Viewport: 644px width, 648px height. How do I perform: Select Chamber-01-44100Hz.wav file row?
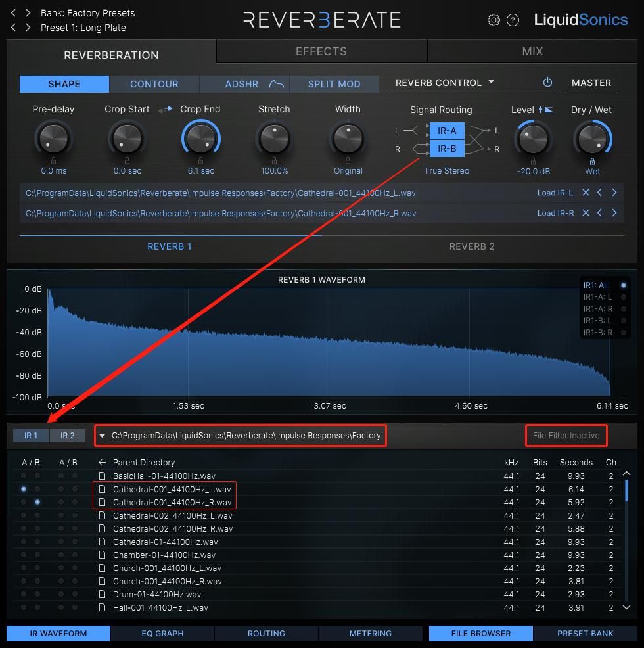pyautogui.click(x=318, y=555)
